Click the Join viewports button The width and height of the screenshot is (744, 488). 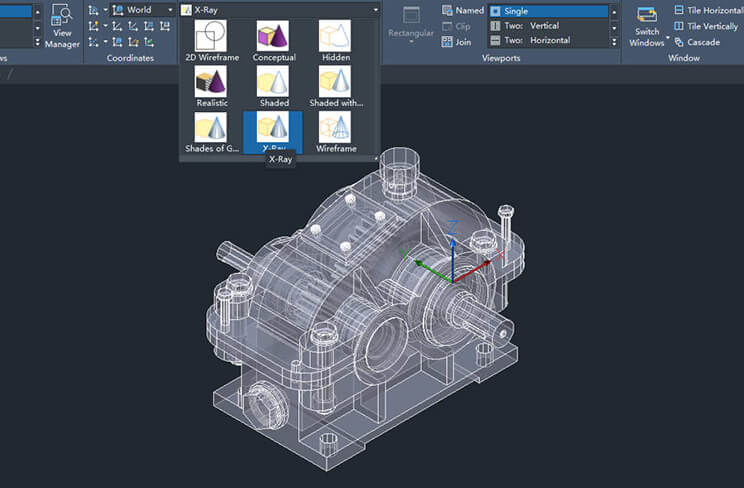pyautogui.click(x=456, y=42)
